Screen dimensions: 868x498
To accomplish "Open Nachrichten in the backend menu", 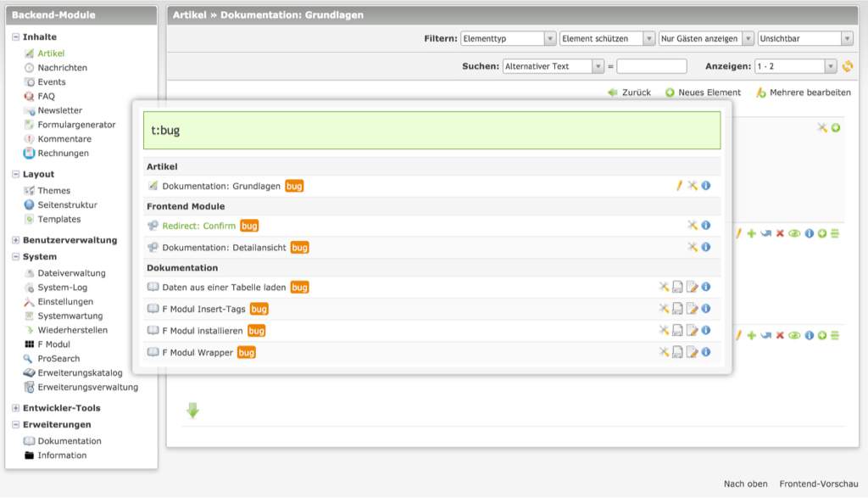I will (x=62, y=68).
